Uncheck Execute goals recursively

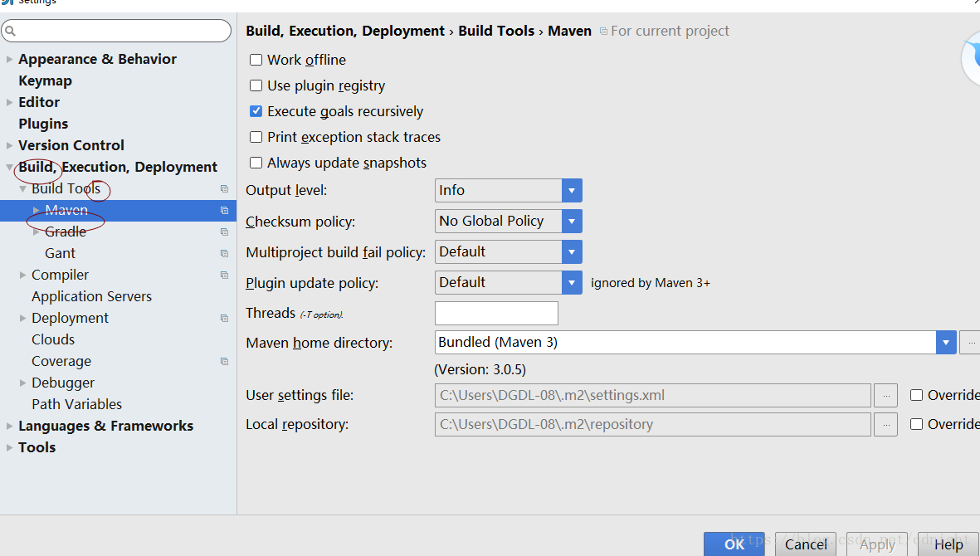point(256,111)
